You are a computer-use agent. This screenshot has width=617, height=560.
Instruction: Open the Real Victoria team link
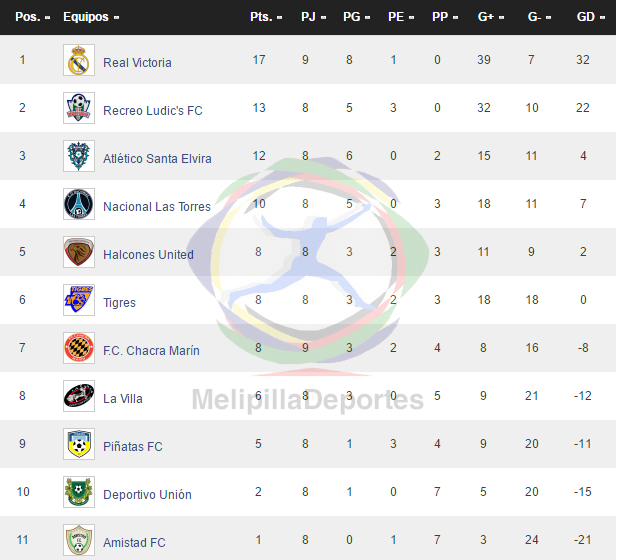(137, 63)
